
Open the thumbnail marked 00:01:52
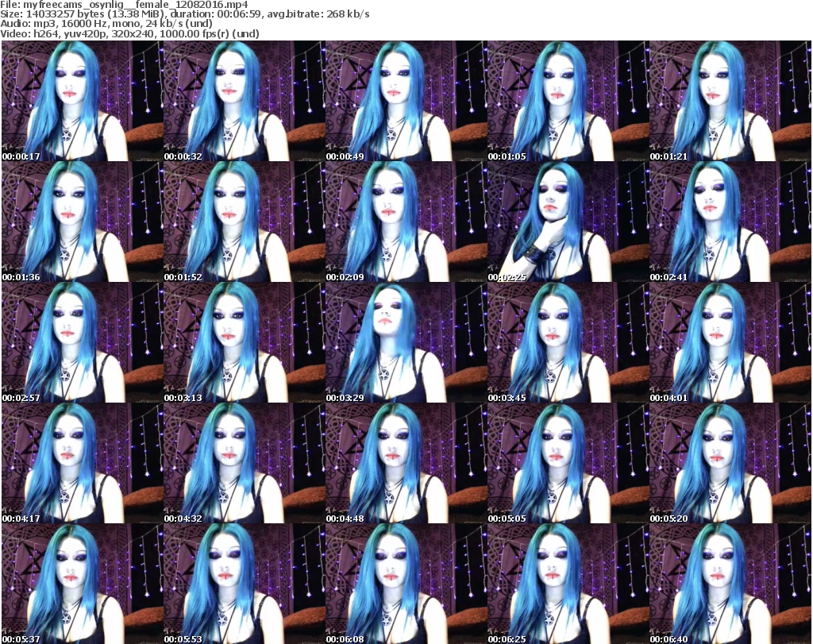[245, 222]
